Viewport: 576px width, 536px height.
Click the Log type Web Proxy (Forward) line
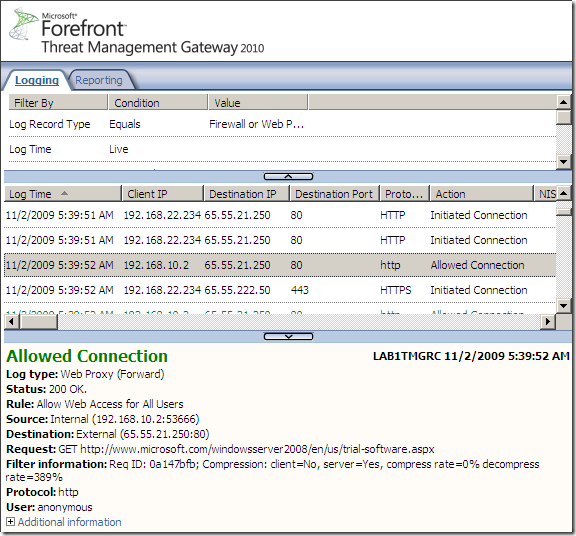(85, 374)
